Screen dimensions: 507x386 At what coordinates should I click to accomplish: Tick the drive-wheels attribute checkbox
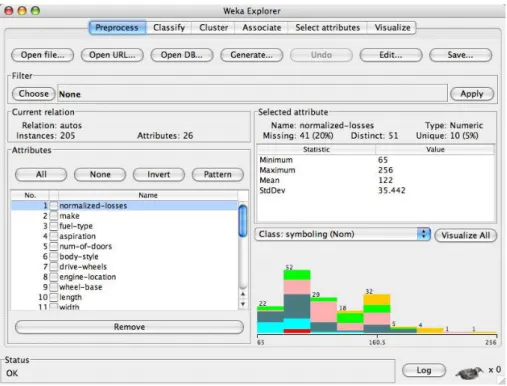click(x=54, y=267)
